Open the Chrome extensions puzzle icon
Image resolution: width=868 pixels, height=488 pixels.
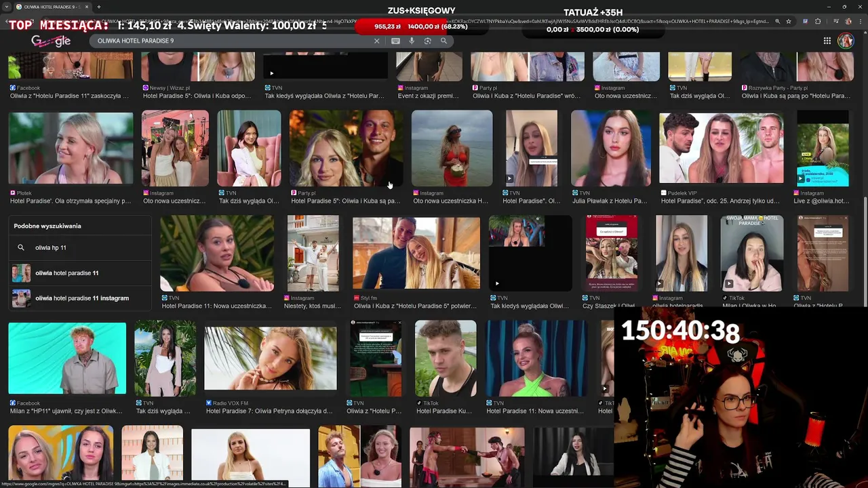(x=818, y=21)
